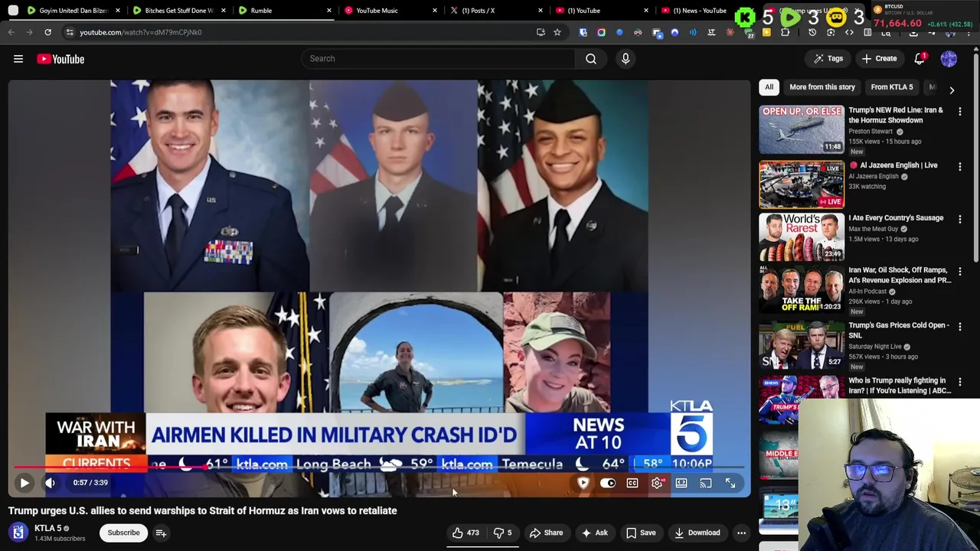This screenshot has height=551, width=980.
Task: Select the From KTLA 5 chip
Action: tap(892, 87)
